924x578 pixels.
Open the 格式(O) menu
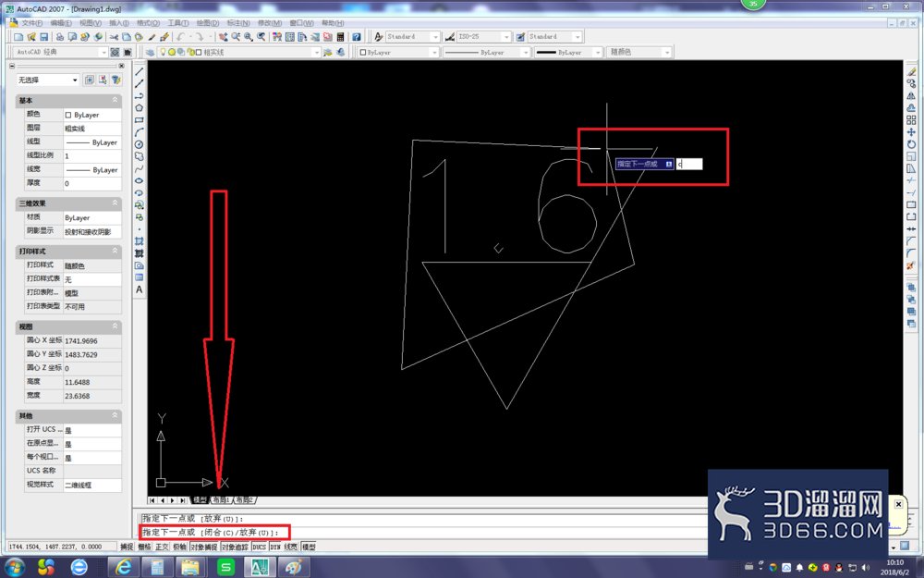click(148, 23)
